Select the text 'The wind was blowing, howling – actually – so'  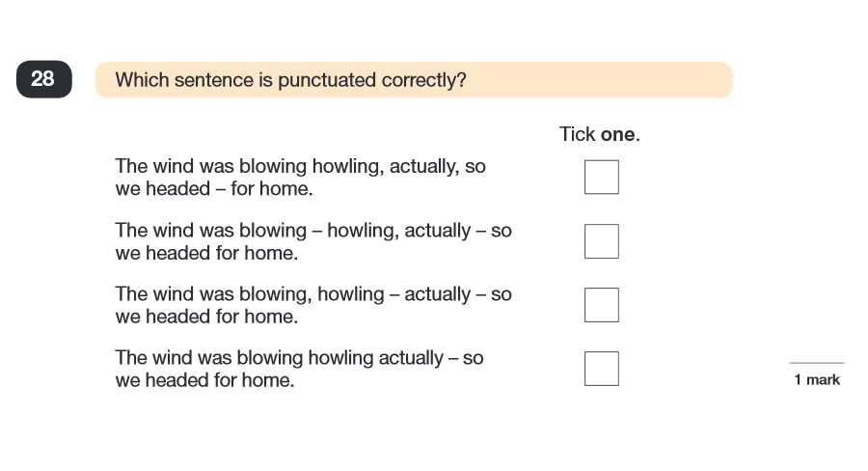pyautogui.click(x=313, y=294)
